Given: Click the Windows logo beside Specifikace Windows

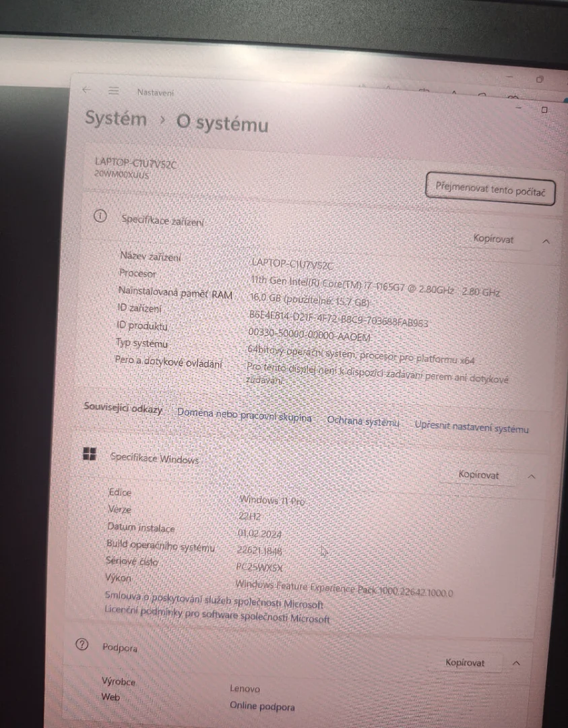Looking at the screenshot, I should (89, 454).
